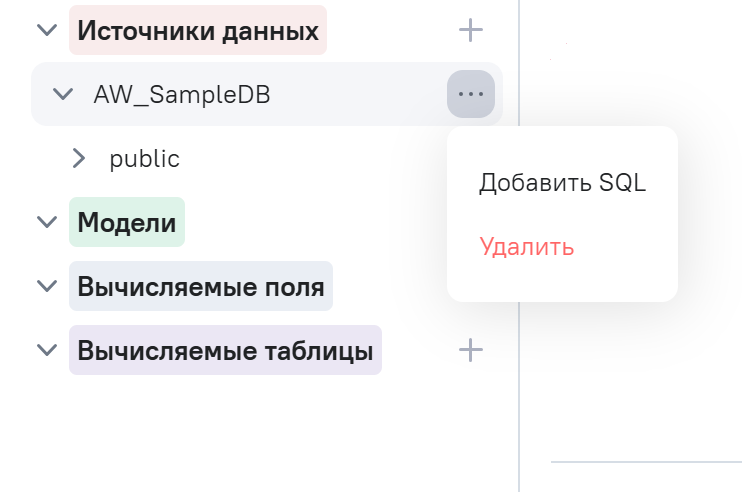
Task: Collapse the Вычисляемые таблицы section chevron
Action: pos(46,350)
